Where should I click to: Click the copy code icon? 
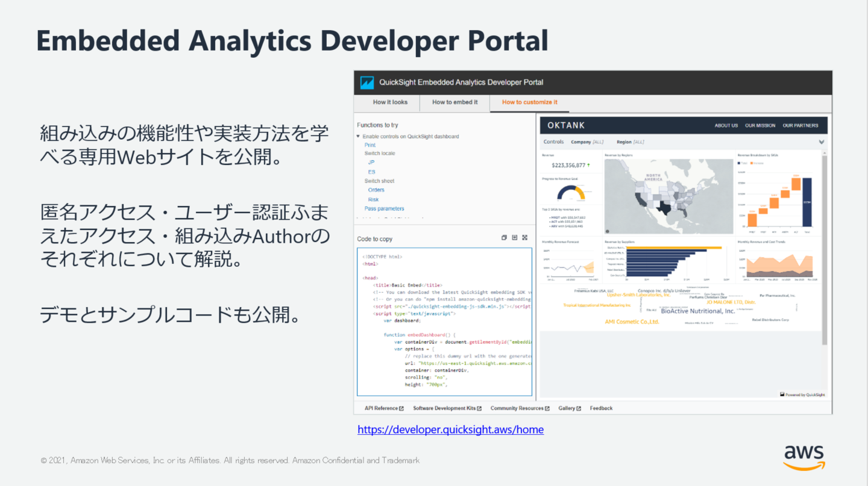[x=504, y=238]
